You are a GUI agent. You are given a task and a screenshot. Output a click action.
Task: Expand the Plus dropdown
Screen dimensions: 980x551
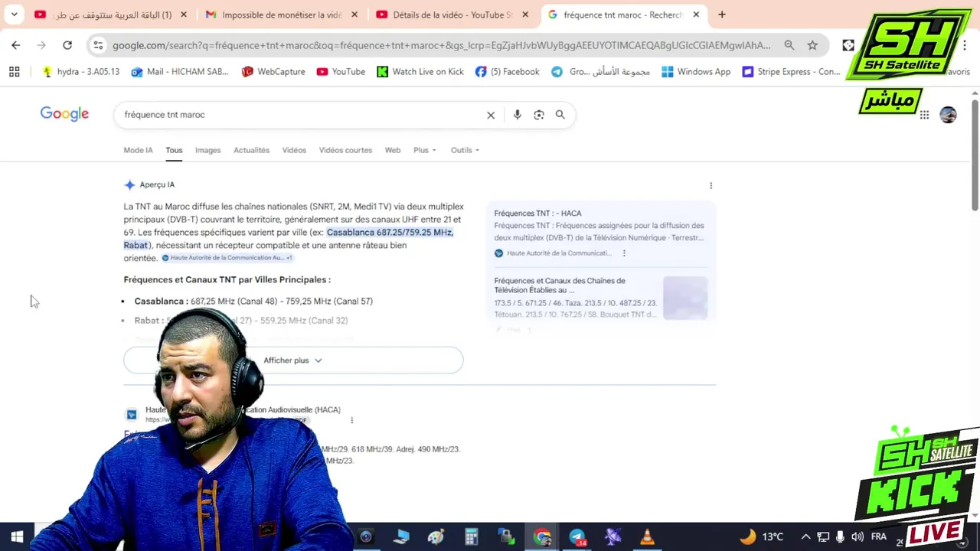424,150
